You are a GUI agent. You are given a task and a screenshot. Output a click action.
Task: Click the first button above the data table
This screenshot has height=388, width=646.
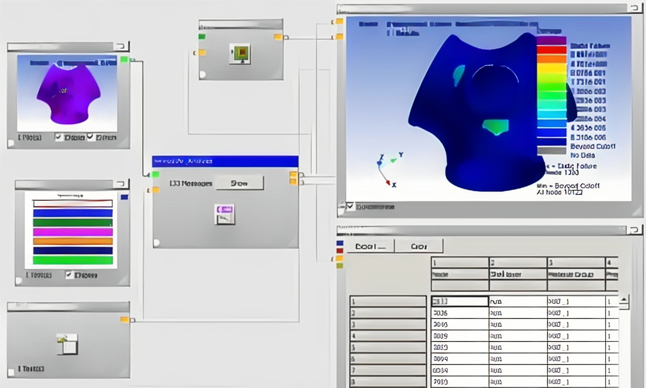370,246
